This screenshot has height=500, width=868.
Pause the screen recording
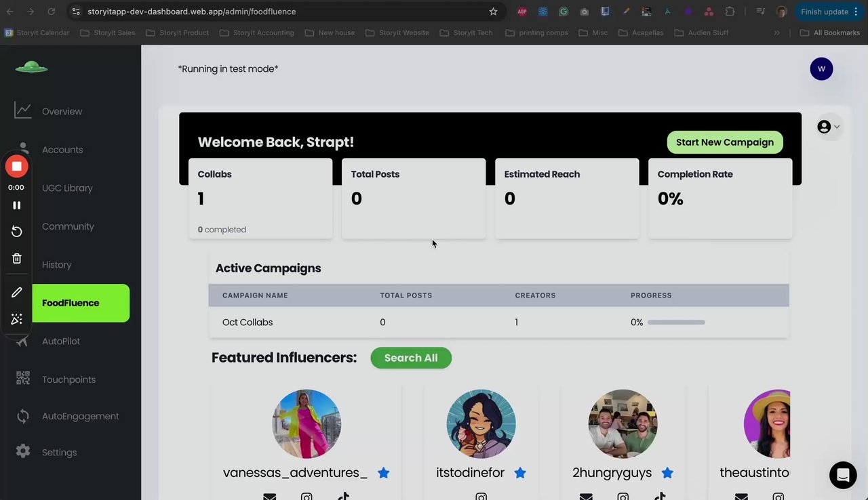(x=16, y=205)
